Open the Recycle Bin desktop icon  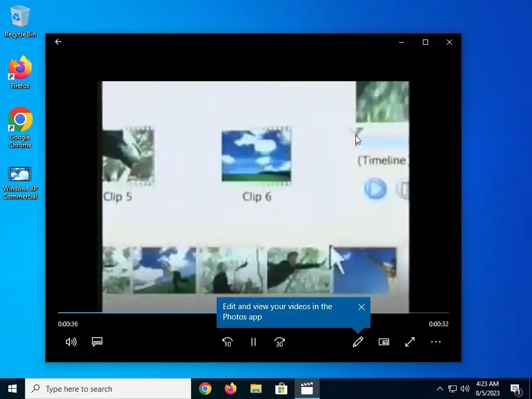20,21
